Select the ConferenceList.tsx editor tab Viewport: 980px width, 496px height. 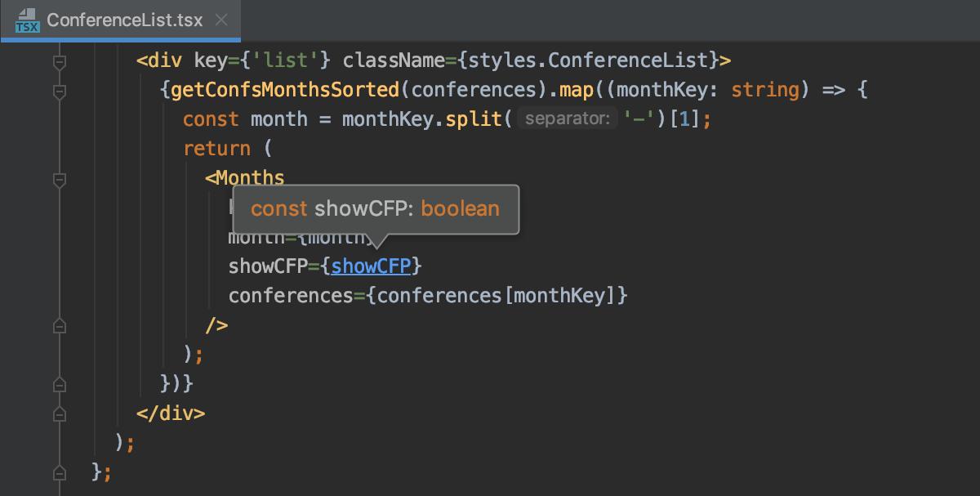coord(124,20)
